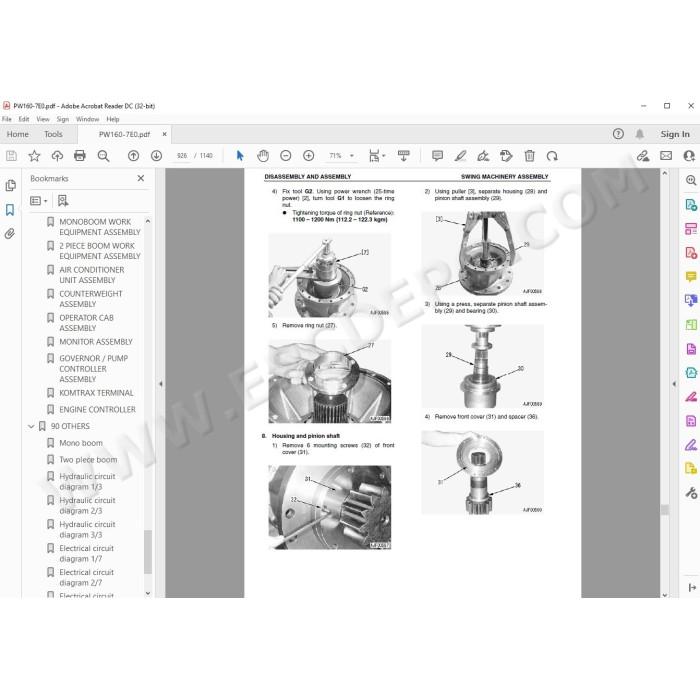The height and width of the screenshot is (700, 700).
Task: Open the Export PDF tool in right pane
Action: [691, 205]
